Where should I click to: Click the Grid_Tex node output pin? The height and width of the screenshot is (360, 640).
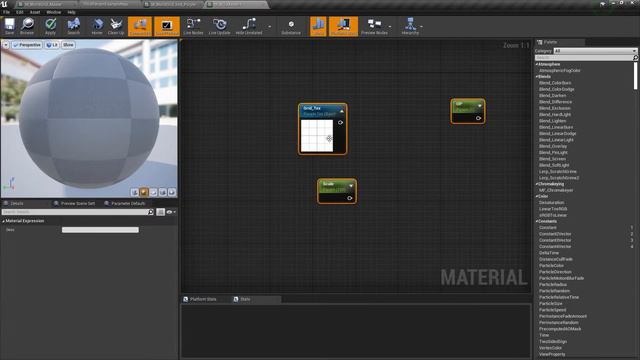(340, 122)
